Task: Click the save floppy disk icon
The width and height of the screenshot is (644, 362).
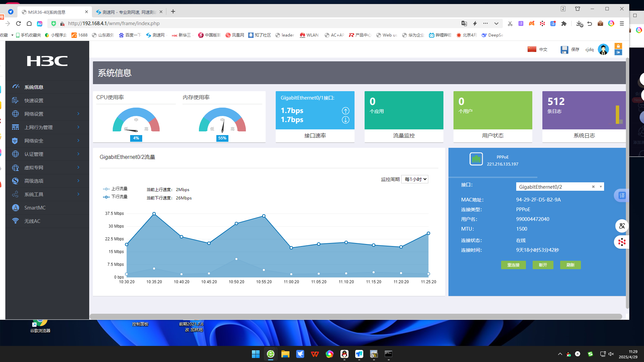Action: pyautogui.click(x=564, y=50)
